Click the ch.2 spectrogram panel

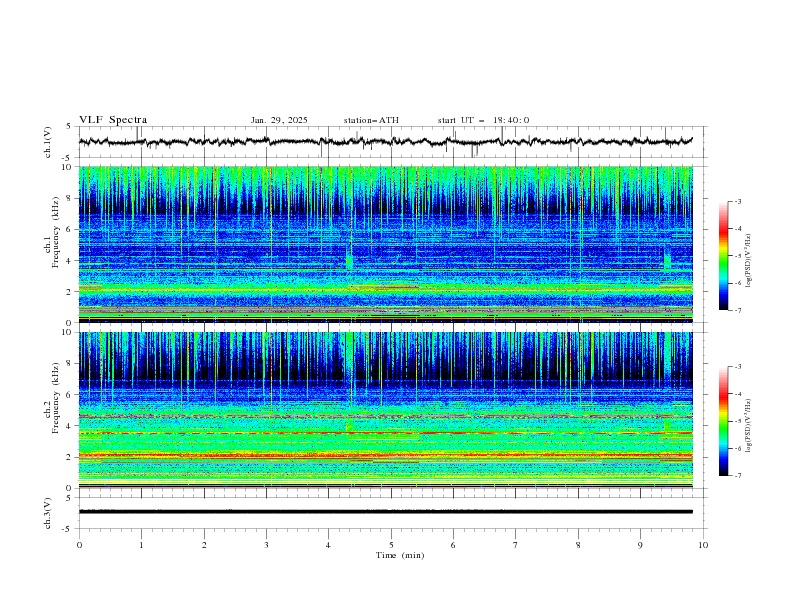tap(385, 410)
